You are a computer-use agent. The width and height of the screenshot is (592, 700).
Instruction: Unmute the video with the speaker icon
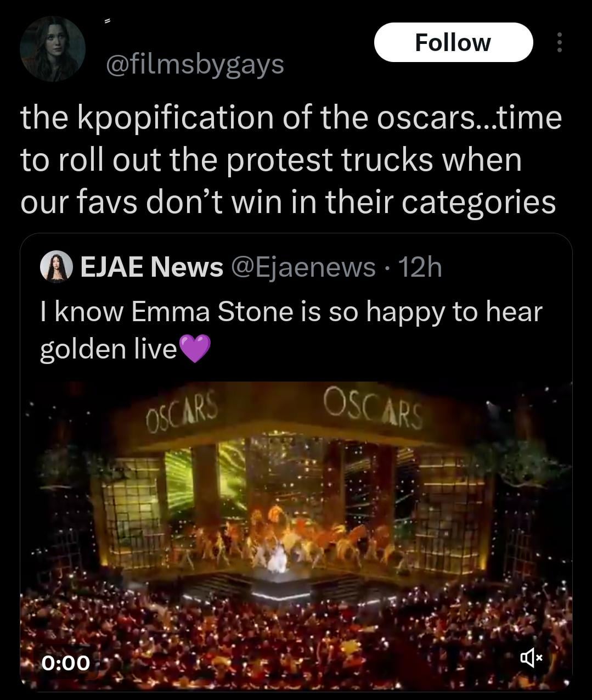(531, 657)
